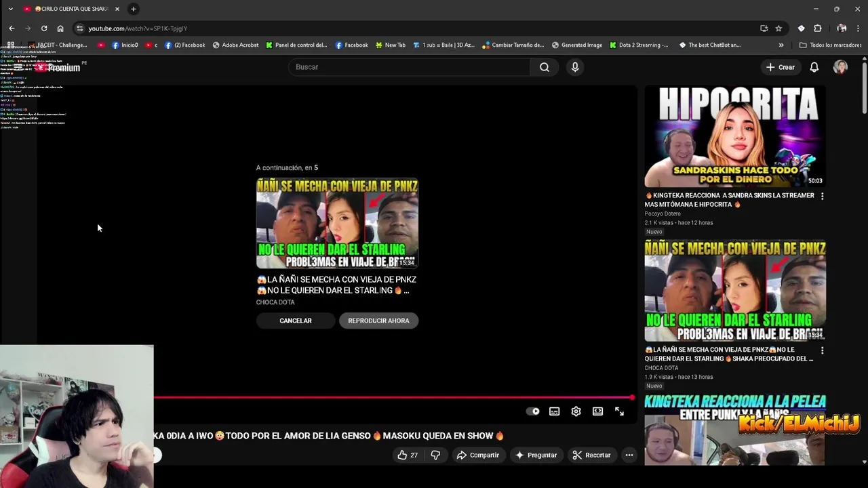This screenshot has height=488, width=868.
Task: Click the Preguntar button
Action: point(536,455)
